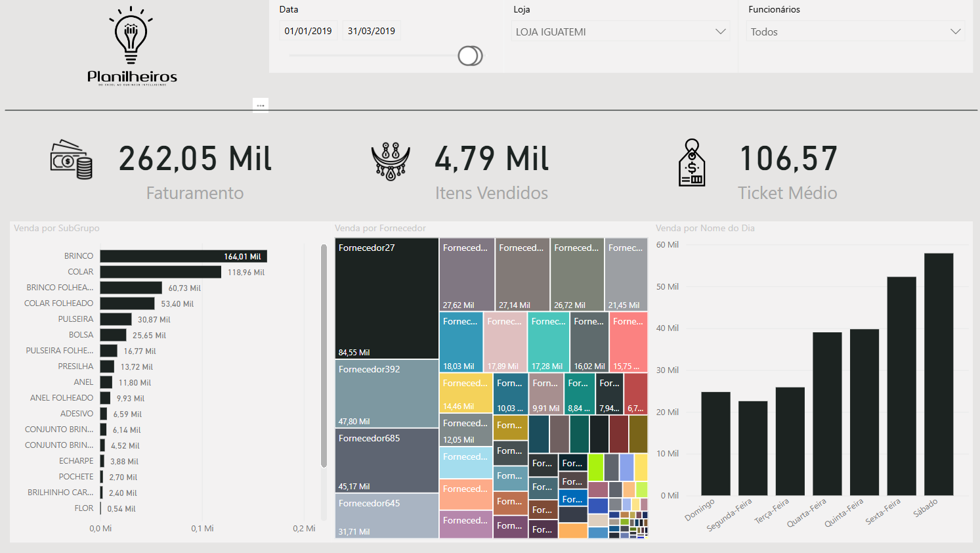Select Fornecedor685 tile in the treemap

click(x=387, y=460)
